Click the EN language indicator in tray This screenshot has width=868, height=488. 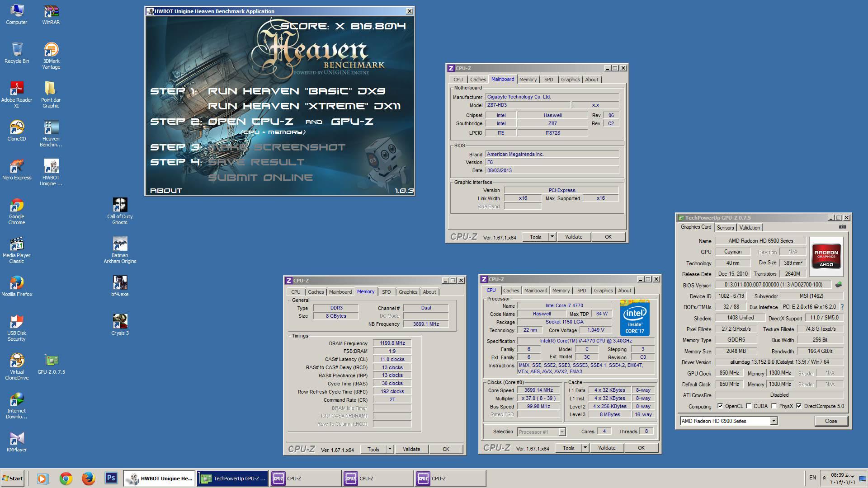[812, 478]
